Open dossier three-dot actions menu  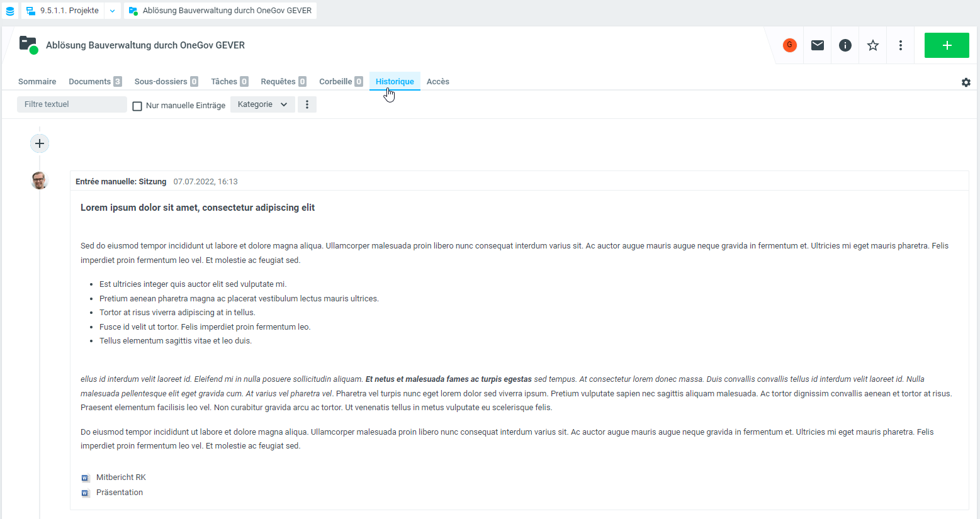click(x=900, y=45)
